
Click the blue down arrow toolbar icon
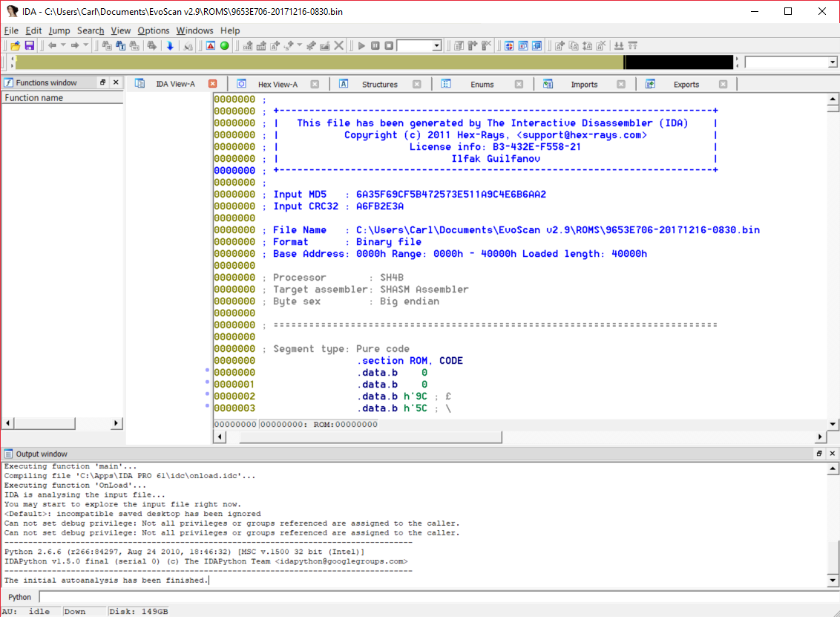coord(170,46)
